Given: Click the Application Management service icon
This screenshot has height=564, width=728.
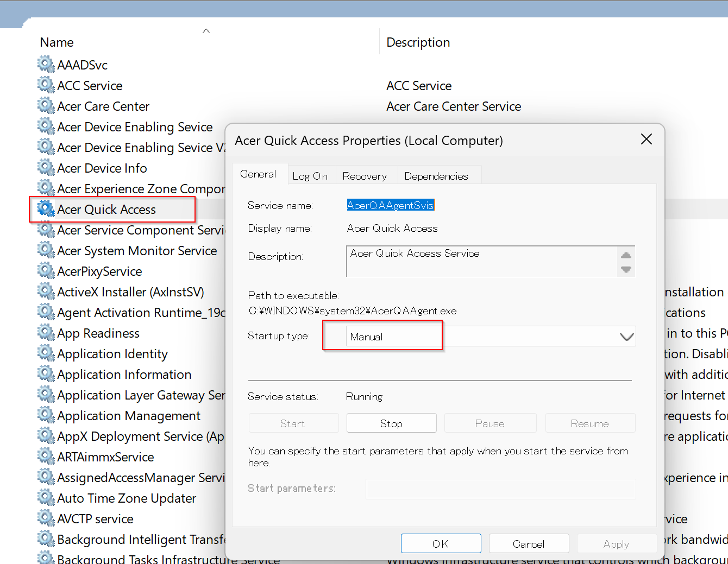Looking at the screenshot, I should click(x=46, y=415).
